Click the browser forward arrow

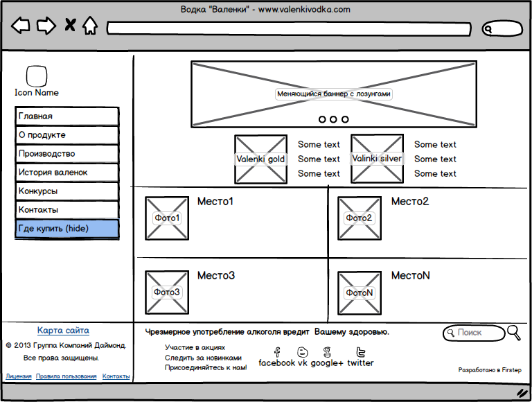tap(46, 25)
